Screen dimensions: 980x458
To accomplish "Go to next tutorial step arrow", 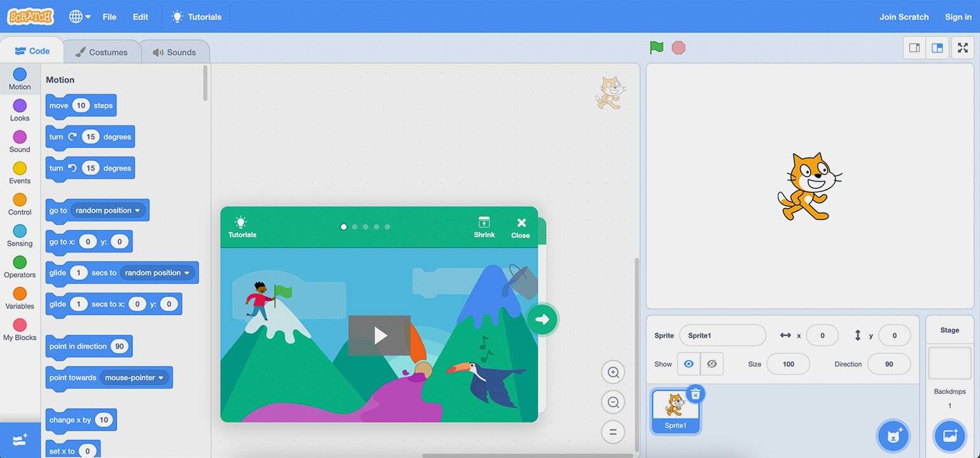I will [542, 319].
